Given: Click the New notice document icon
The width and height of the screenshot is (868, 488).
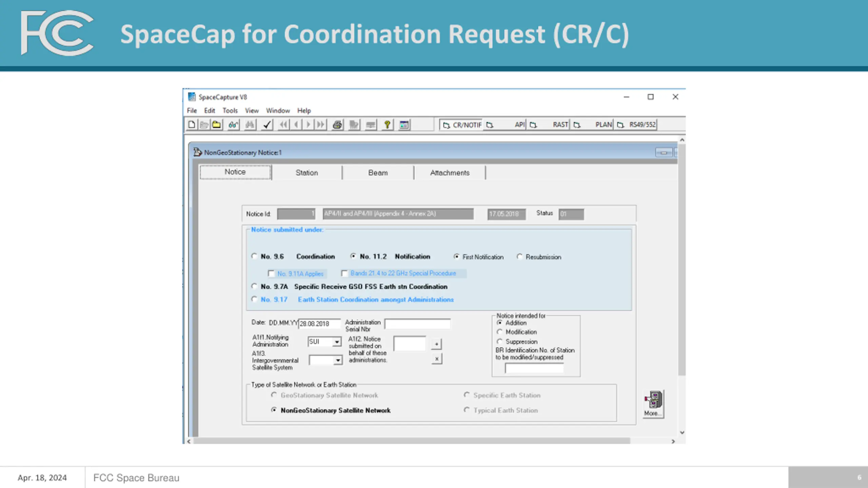Looking at the screenshot, I should coord(192,125).
